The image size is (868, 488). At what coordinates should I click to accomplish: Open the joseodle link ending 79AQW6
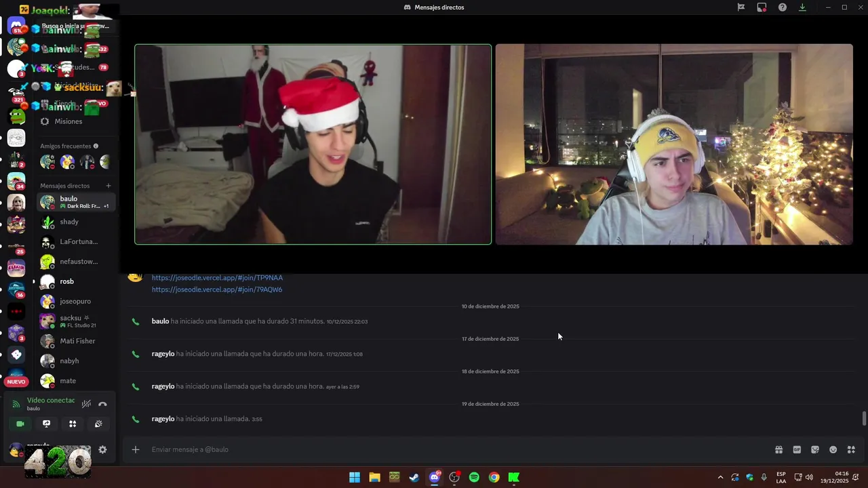(x=217, y=289)
